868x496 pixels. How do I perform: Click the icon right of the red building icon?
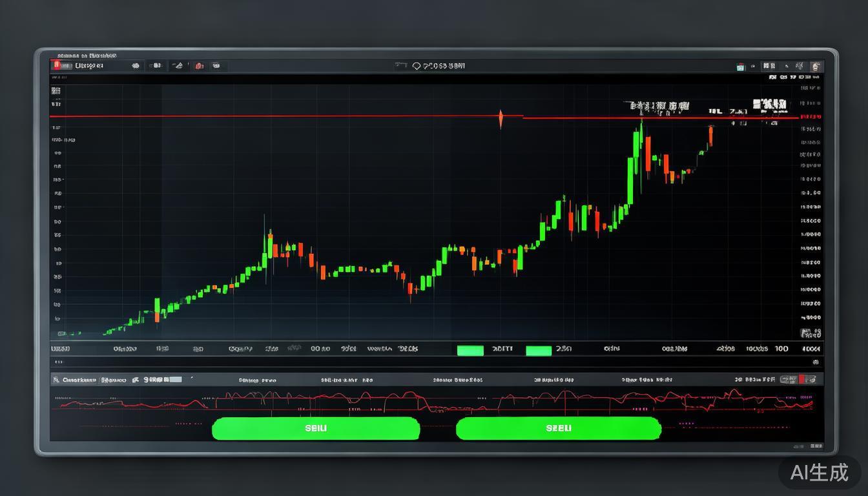216,65
